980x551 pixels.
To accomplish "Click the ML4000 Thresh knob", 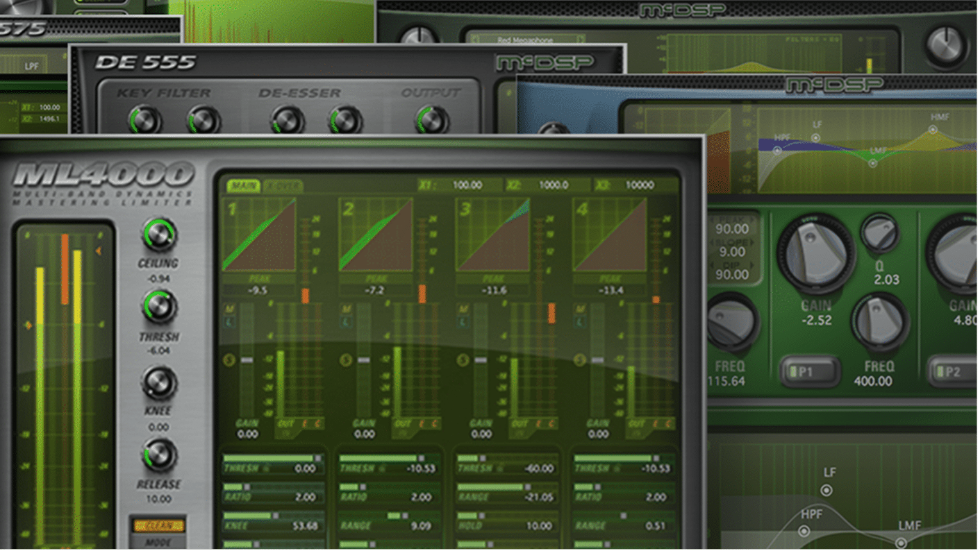I will coord(159,307).
